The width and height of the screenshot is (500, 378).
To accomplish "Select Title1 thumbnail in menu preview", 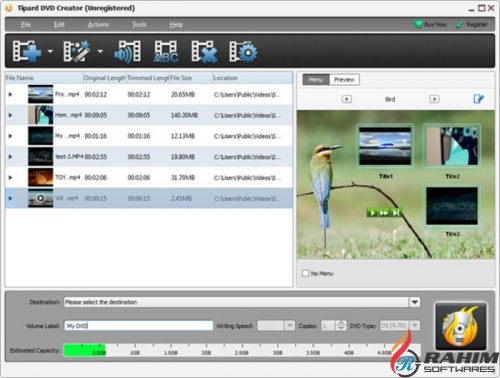I will point(385,146).
